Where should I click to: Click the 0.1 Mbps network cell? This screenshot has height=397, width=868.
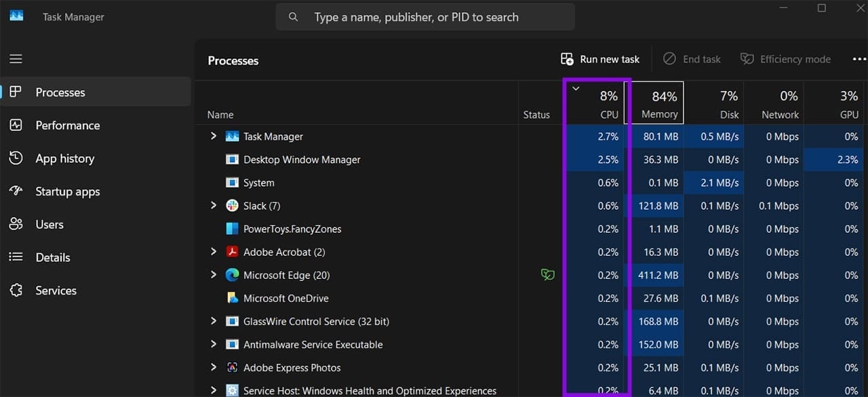(774, 206)
